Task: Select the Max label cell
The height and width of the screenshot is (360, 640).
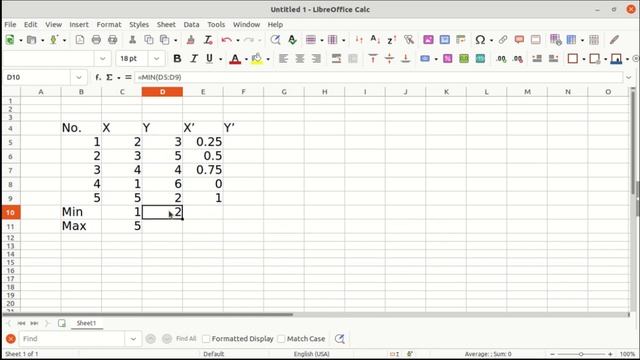Action: pyautogui.click(x=81, y=226)
